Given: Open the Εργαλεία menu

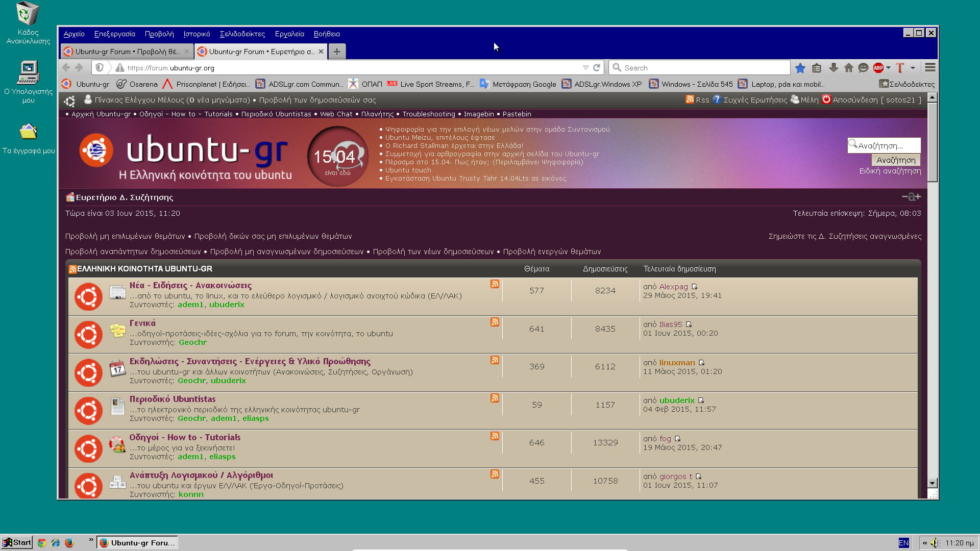Looking at the screenshot, I should tap(289, 34).
